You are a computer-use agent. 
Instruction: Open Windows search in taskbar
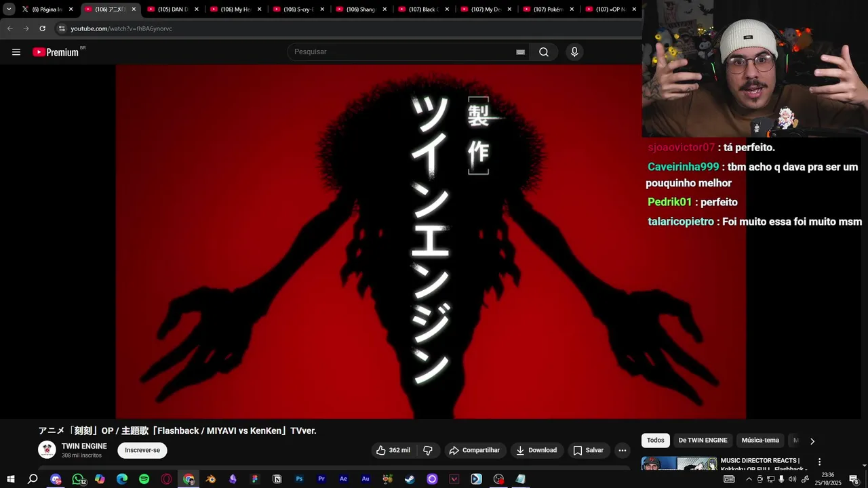coord(33,479)
